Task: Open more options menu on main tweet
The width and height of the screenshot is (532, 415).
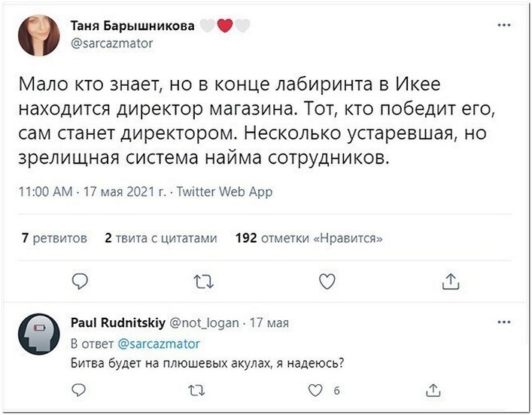Action: [x=504, y=25]
